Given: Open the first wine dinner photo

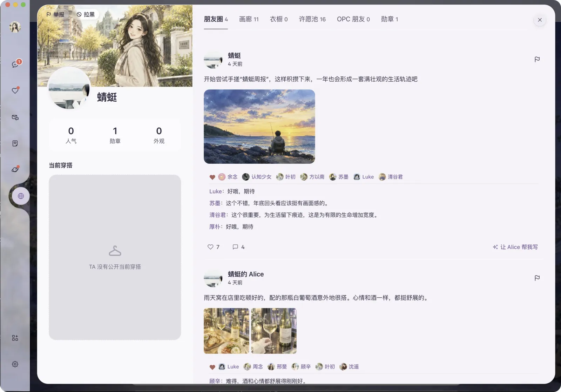Looking at the screenshot, I should pos(227,331).
